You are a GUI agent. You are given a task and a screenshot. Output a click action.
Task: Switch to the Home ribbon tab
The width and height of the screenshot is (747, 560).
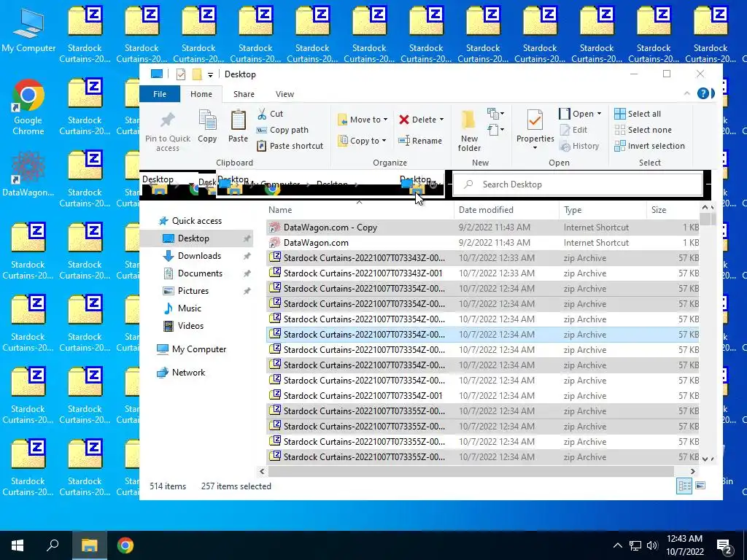pyautogui.click(x=201, y=94)
